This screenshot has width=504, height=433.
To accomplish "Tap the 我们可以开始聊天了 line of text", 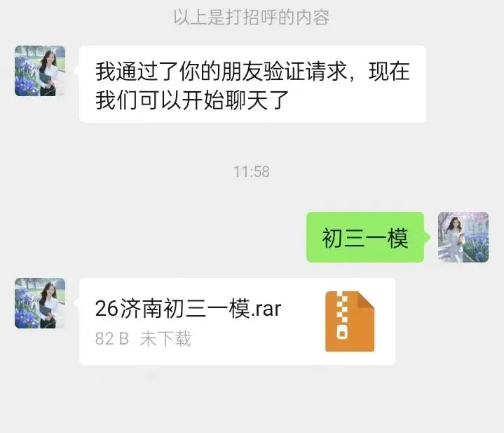I will pyautogui.click(x=192, y=100).
